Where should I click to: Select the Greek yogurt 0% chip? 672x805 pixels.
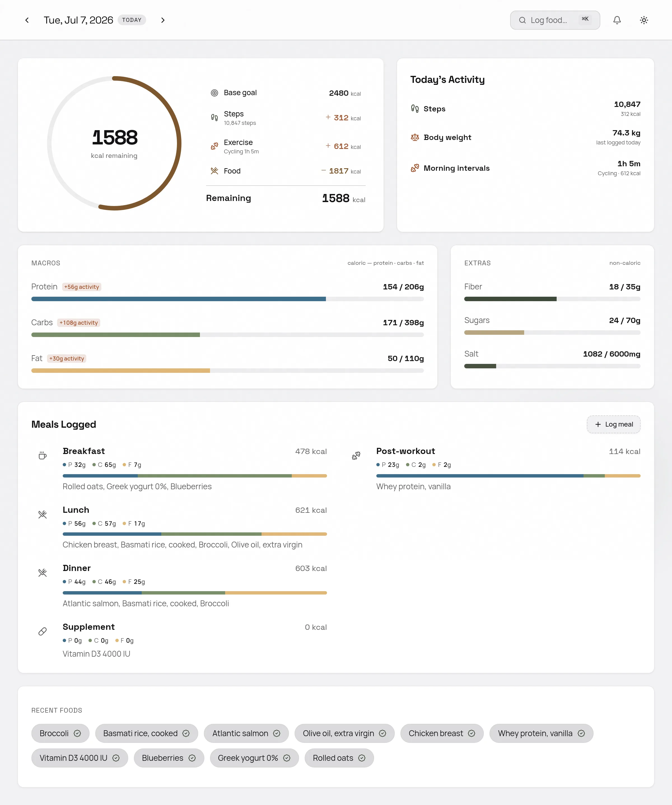[254, 758]
